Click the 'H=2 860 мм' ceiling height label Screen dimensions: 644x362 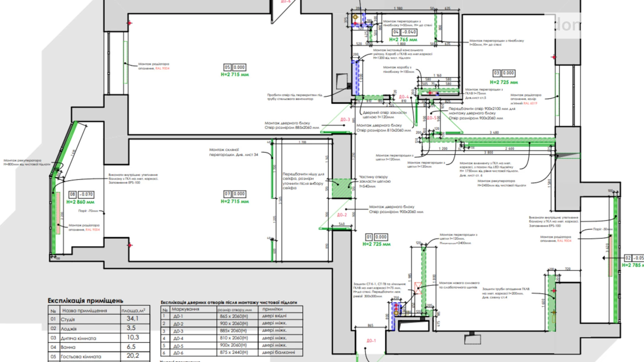80,202
